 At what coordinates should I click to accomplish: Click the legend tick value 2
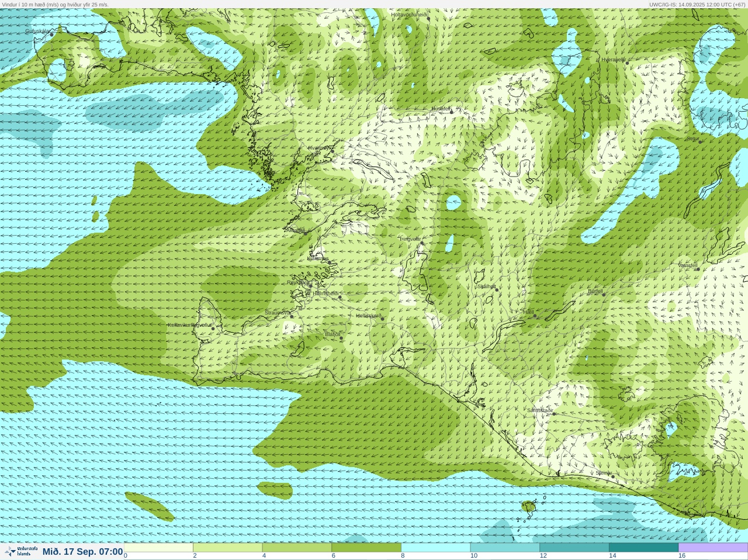[x=195, y=556]
